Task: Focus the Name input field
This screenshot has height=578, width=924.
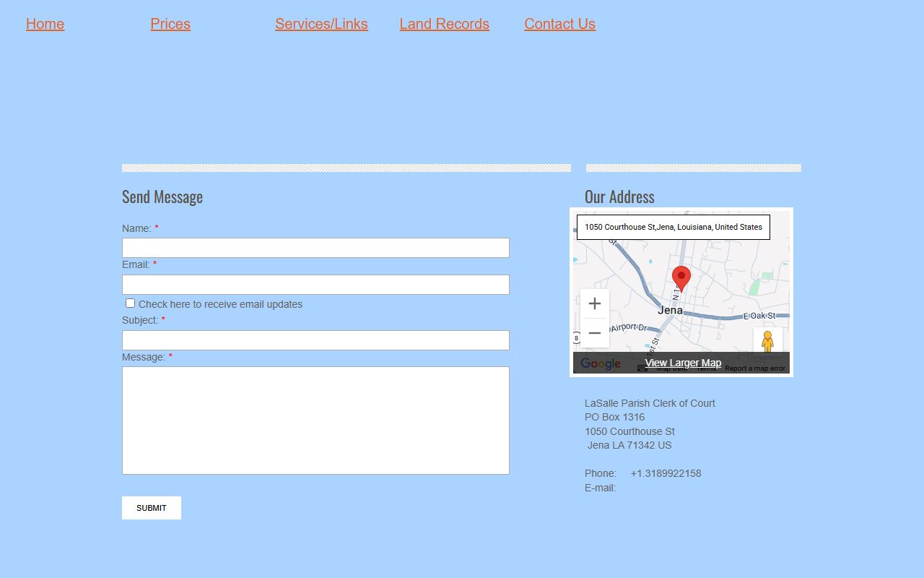Action: pos(315,248)
